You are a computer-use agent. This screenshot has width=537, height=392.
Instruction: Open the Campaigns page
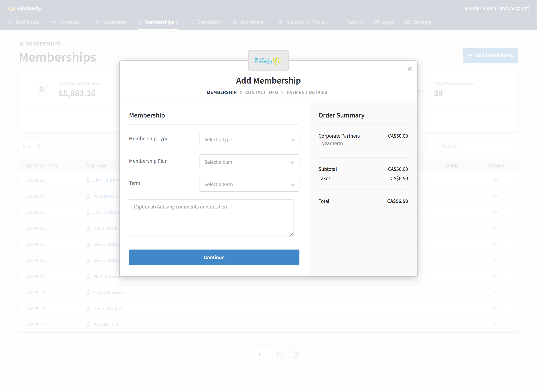(x=205, y=22)
